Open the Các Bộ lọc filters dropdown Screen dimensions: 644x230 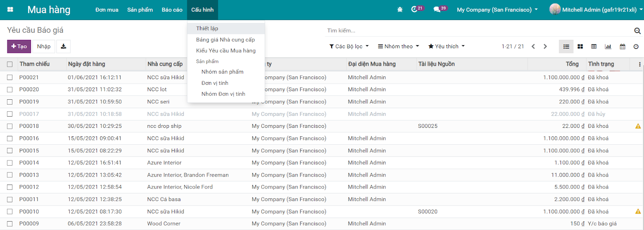[349, 46]
